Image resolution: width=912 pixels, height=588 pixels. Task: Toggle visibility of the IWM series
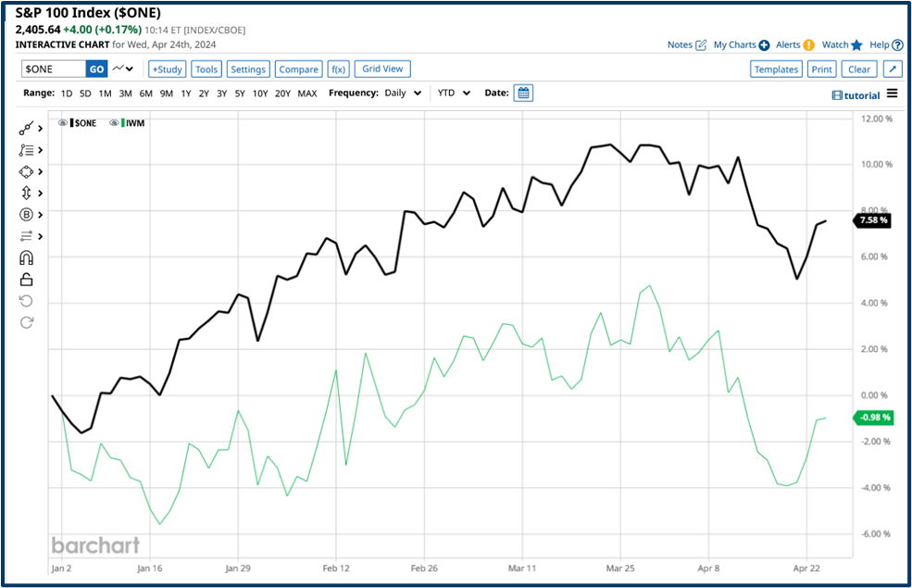[113, 122]
